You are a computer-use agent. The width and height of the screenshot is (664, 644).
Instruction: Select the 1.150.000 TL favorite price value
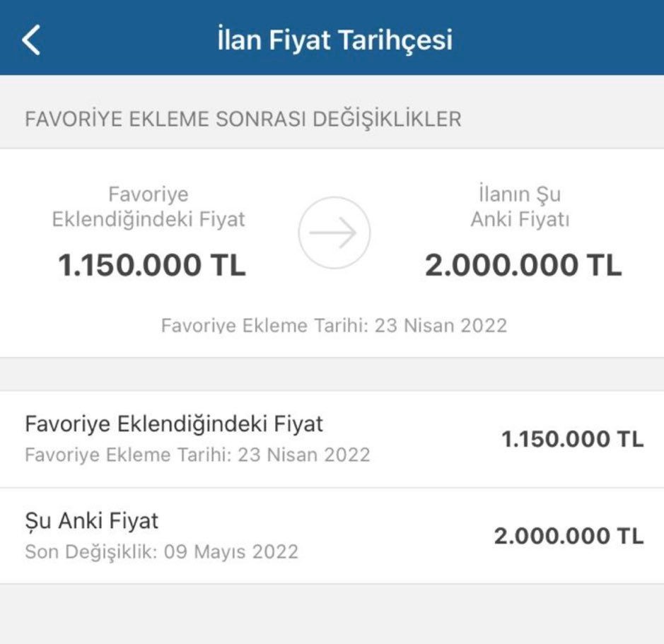pyautogui.click(x=150, y=266)
